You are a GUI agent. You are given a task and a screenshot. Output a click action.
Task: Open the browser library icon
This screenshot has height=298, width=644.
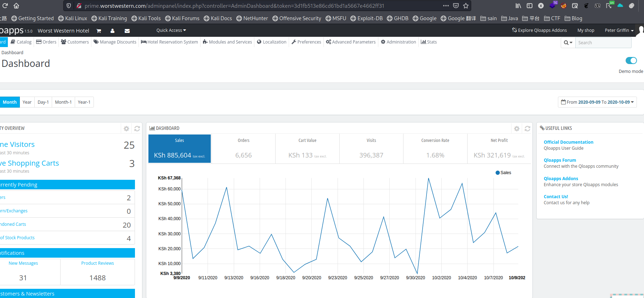518,6
